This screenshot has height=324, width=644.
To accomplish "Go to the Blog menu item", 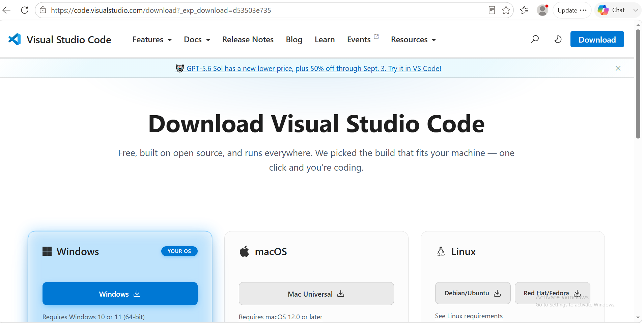I will 294,40.
